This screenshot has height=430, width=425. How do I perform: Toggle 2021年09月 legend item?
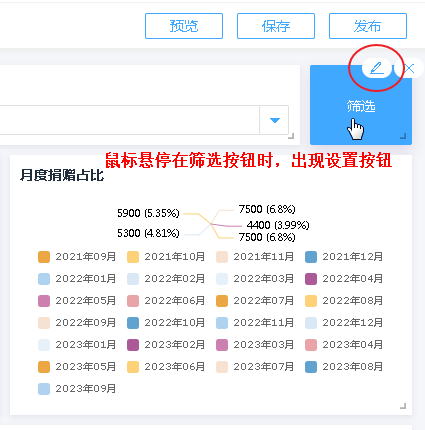click(77, 257)
